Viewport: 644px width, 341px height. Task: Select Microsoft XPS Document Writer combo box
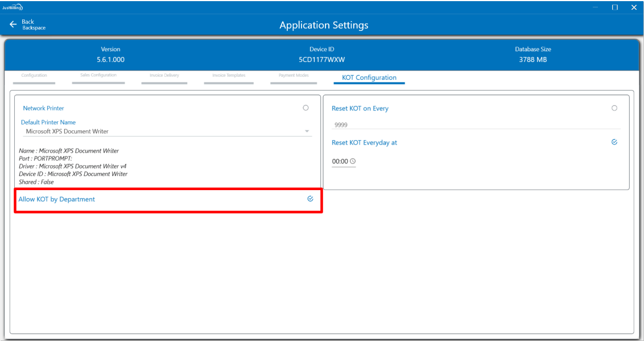coord(165,132)
